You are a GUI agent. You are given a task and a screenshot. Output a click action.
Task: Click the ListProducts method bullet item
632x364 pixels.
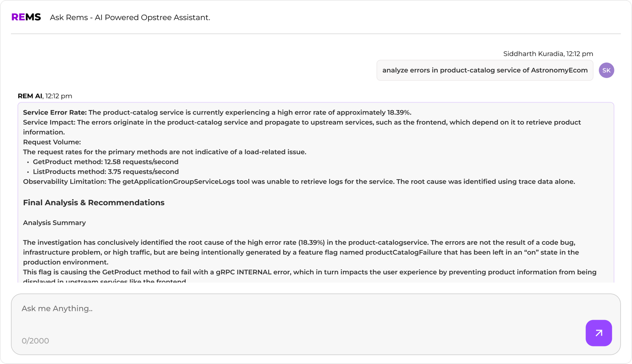pos(105,172)
